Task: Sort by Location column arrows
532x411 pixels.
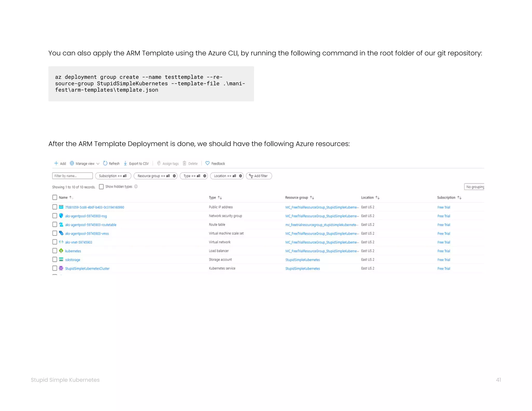Action: [x=377, y=197]
